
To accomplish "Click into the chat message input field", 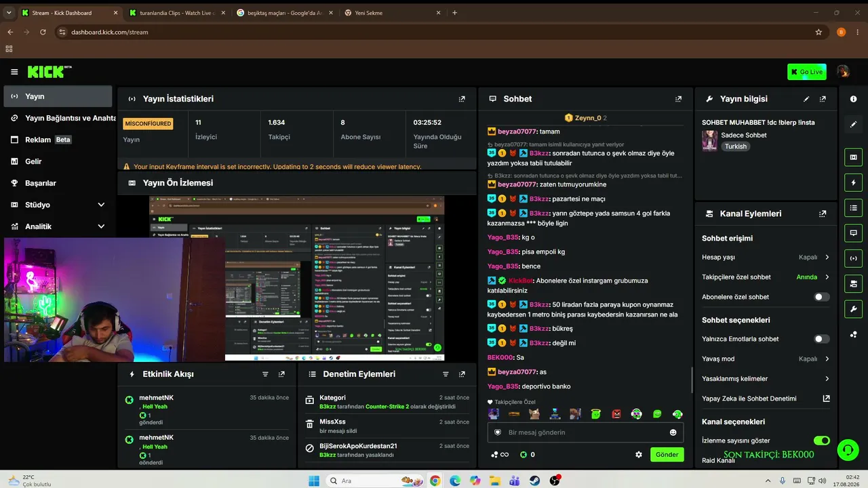I will [585, 432].
